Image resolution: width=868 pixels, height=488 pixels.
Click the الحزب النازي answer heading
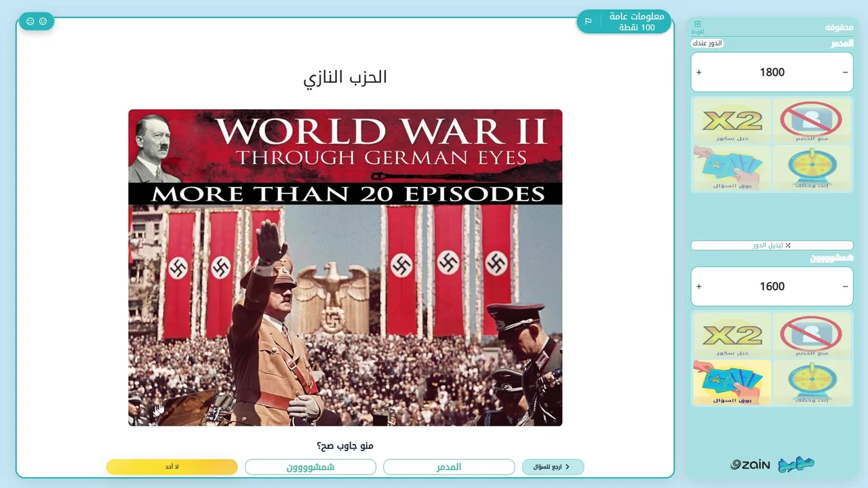tap(345, 77)
